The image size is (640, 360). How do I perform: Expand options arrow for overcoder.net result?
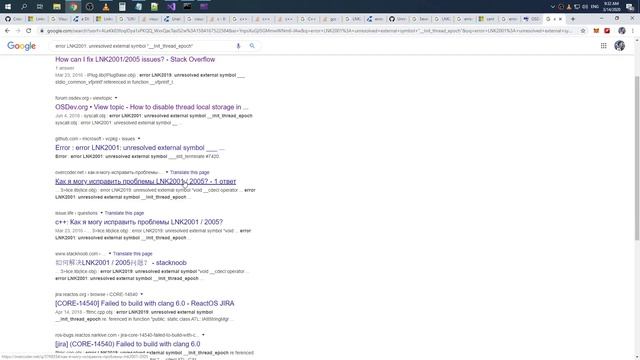(x=167, y=172)
